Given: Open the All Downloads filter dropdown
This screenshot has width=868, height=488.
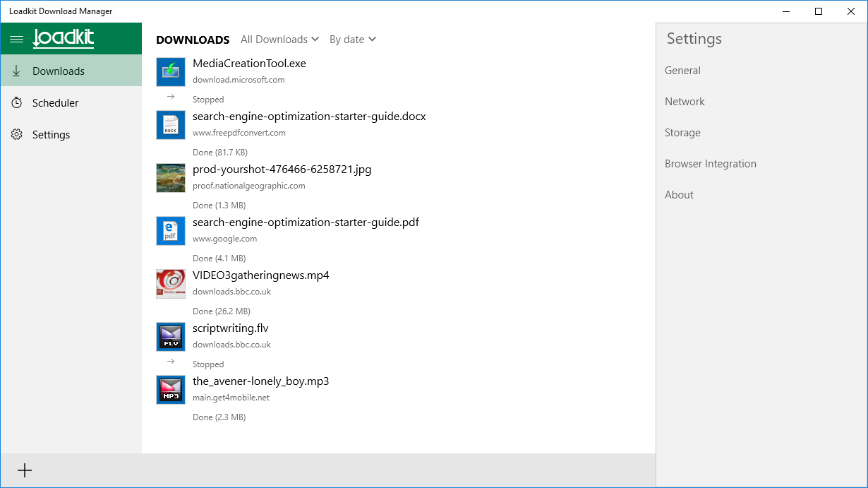Looking at the screenshot, I should click(279, 40).
